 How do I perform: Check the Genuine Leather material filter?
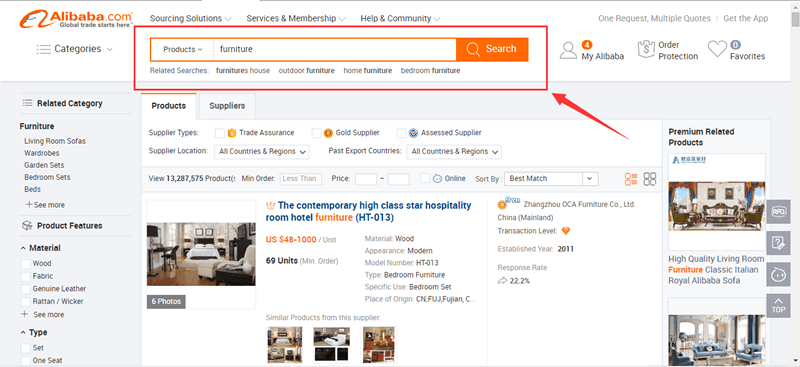coord(25,289)
